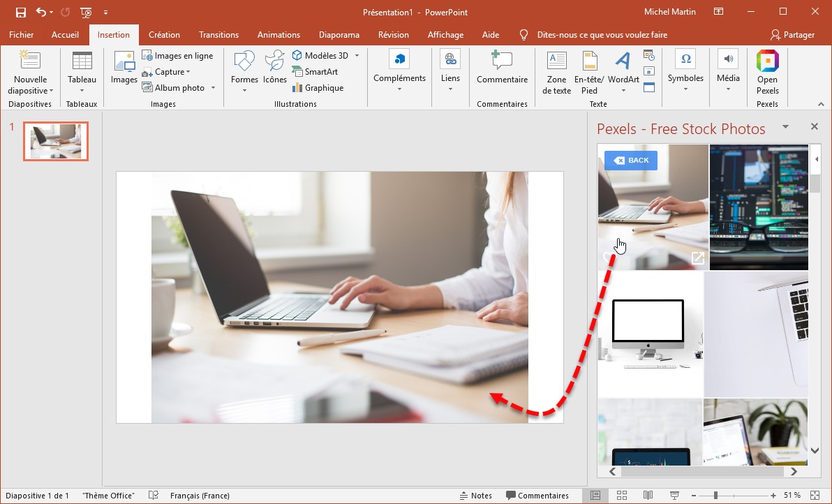The width and height of the screenshot is (832, 504).
Task: Expand the Pexels pane options arrow
Action: (785, 127)
